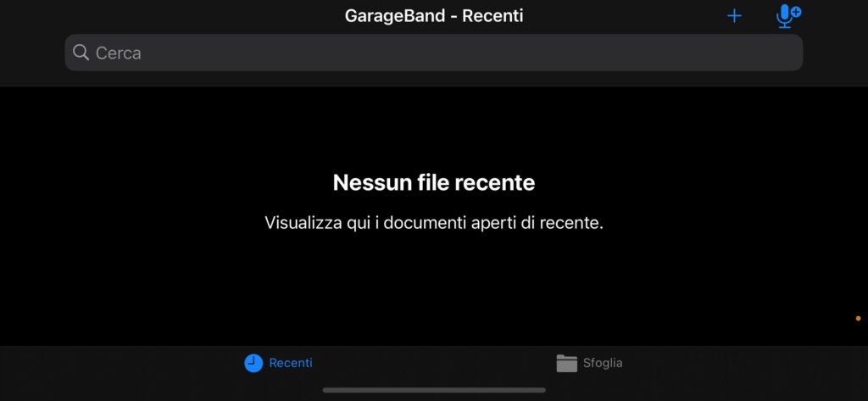Click the magnifying glass in the Cerca bar
The image size is (868, 401).
pyautogui.click(x=81, y=53)
